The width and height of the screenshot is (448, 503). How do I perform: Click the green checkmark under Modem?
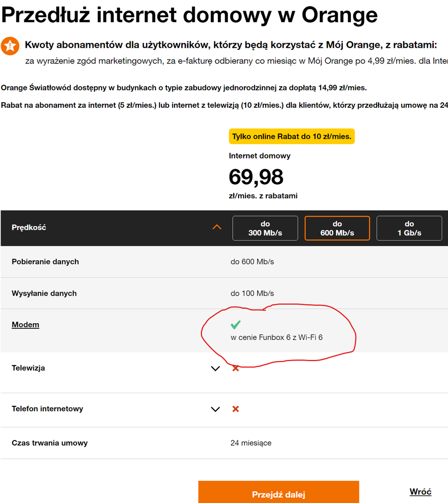pos(235,325)
